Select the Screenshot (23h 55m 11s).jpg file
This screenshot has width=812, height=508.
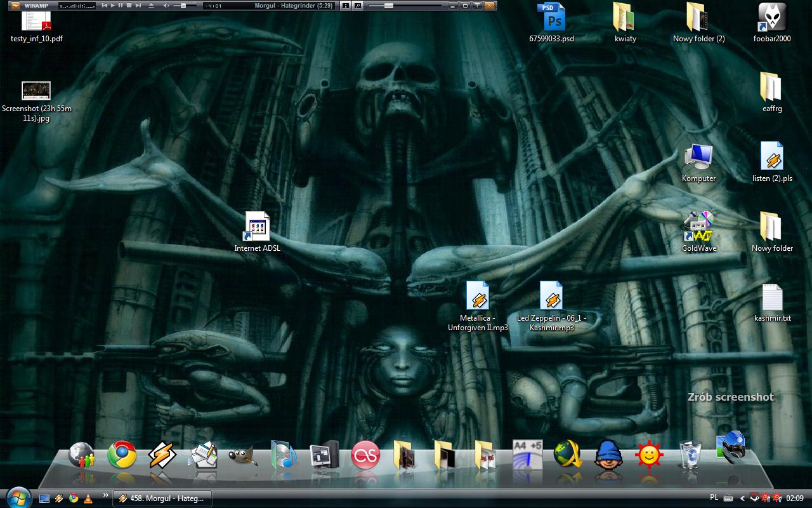(x=36, y=102)
